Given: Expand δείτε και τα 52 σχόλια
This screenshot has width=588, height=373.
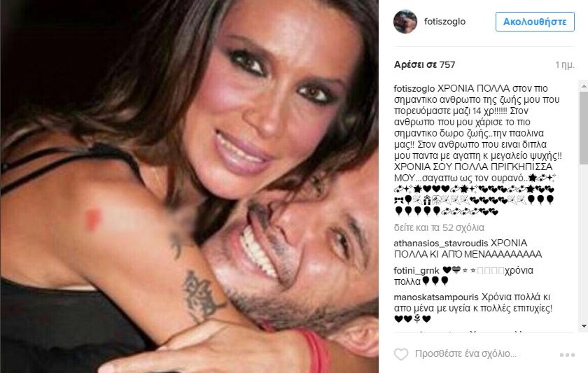Looking at the screenshot, I should [x=439, y=227].
